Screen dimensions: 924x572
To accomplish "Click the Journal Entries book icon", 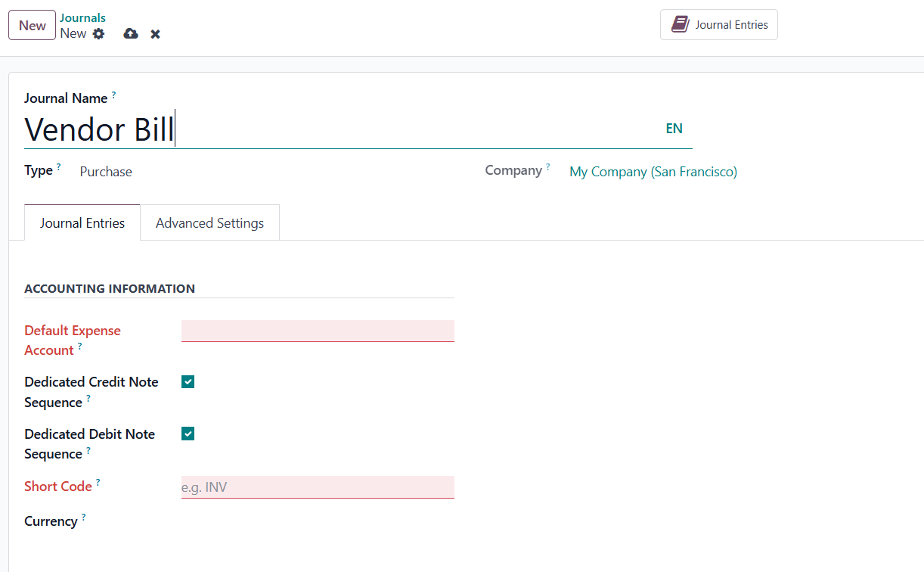I will pos(681,25).
